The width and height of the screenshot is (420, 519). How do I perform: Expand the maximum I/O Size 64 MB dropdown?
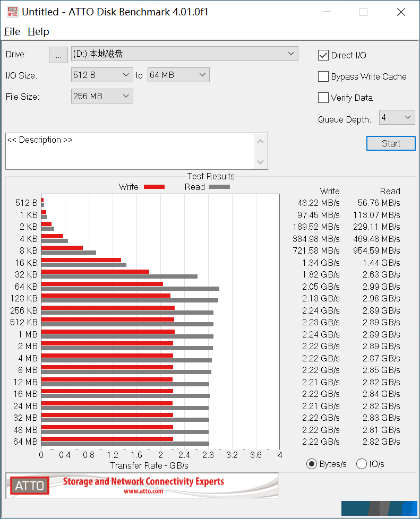tap(178, 75)
